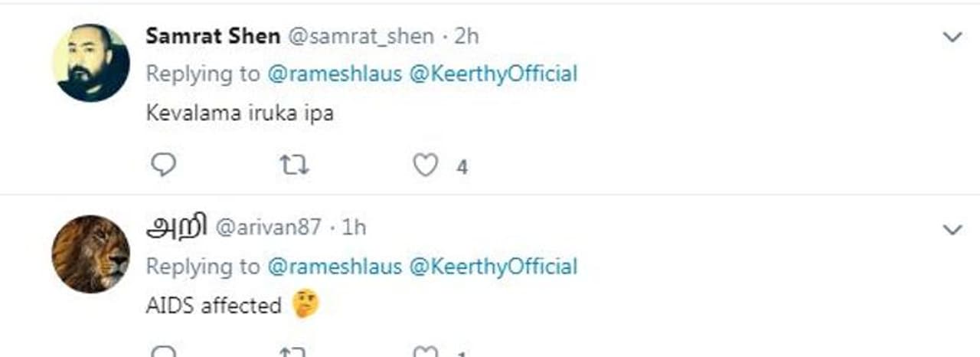Open the chevron menu on arivan87's tweet

(x=952, y=229)
